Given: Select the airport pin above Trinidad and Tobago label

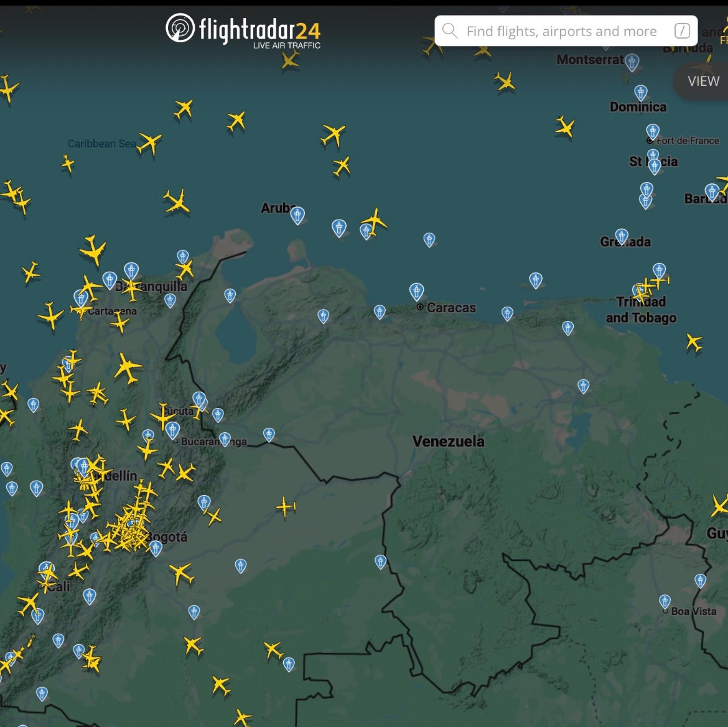Looking at the screenshot, I should pos(660,271).
